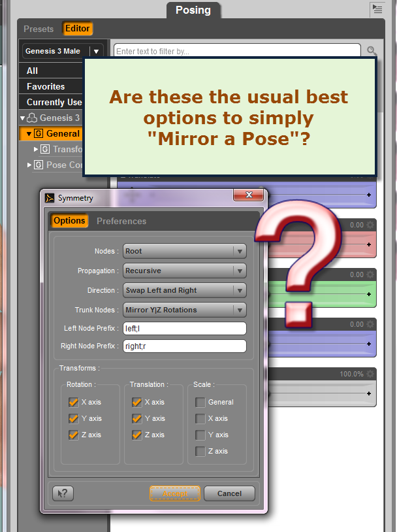Enable Scale Z axis checkbox
The width and height of the screenshot is (397, 532).
(200, 451)
